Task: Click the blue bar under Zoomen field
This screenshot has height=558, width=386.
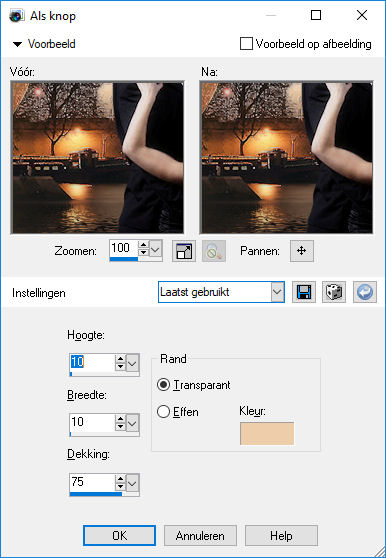Action: click(124, 259)
